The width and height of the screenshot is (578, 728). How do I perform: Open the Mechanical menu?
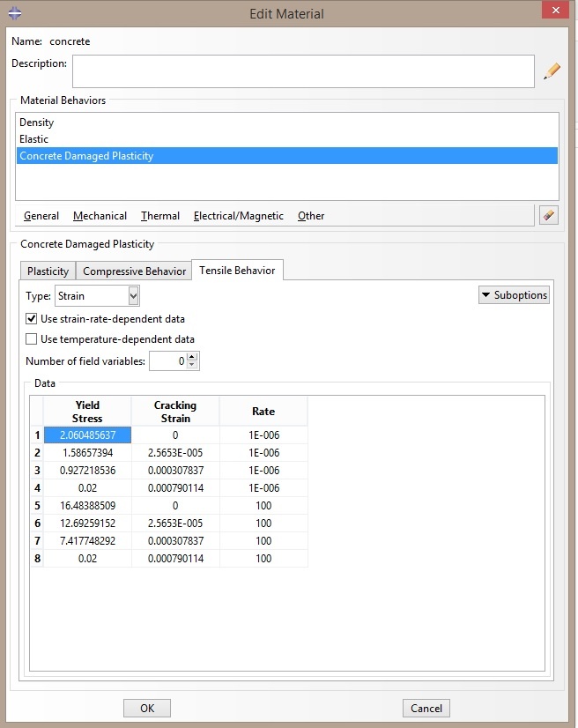(100, 216)
